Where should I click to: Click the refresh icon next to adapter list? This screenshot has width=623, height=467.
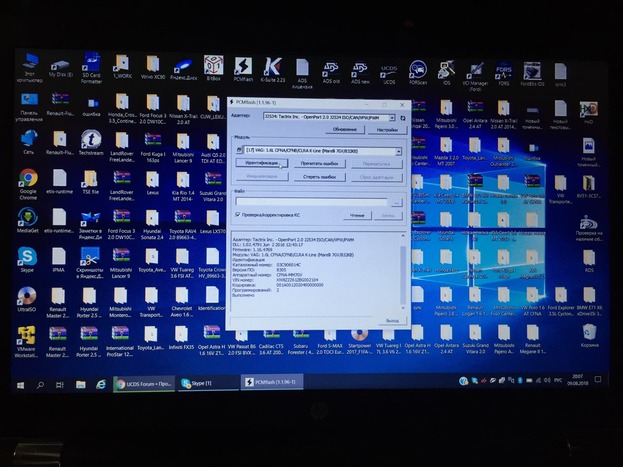402,117
